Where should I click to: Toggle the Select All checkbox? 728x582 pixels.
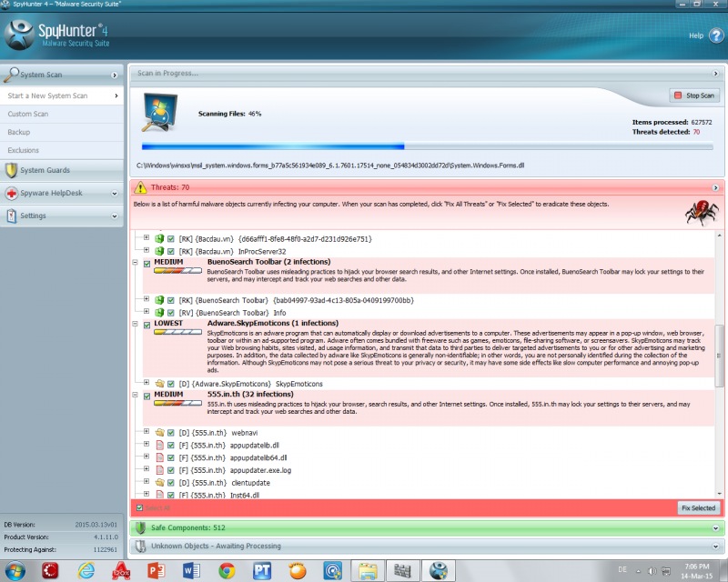tap(139, 507)
